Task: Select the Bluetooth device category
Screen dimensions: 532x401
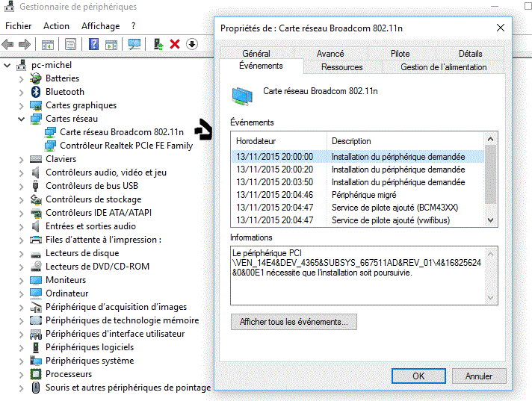Action: point(64,92)
